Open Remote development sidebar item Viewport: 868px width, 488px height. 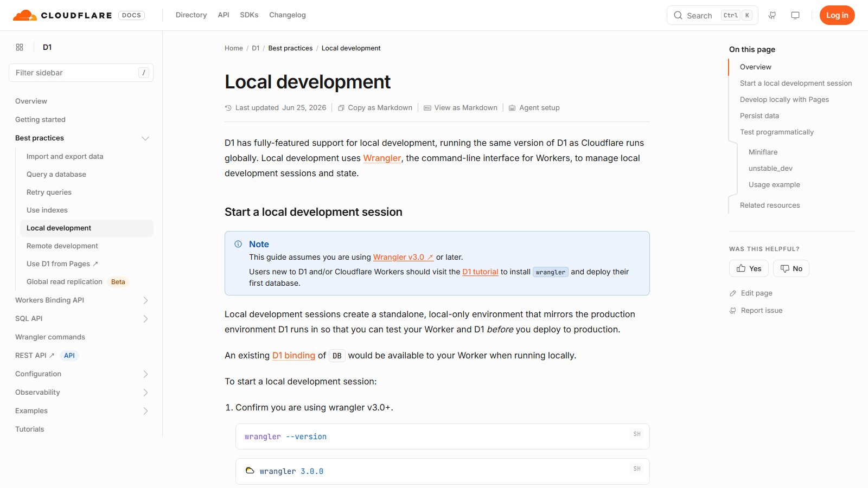pos(62,246)
